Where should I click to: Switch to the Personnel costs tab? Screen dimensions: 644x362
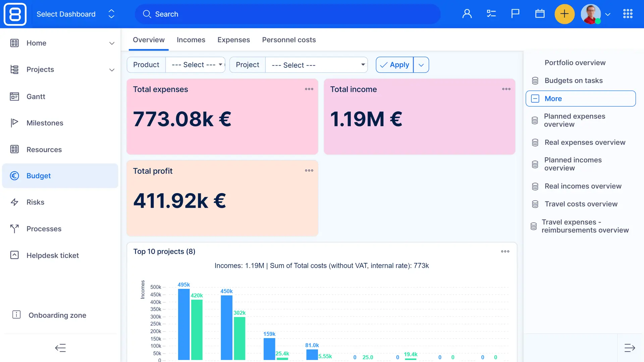[x=289, y=40]
